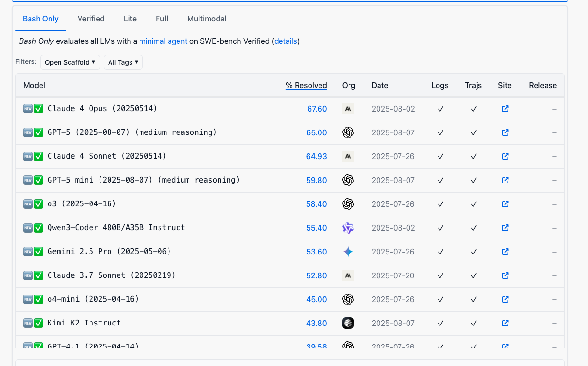Click the Logs checkmark for Kimi K2 Instruct

pos(440,323)
